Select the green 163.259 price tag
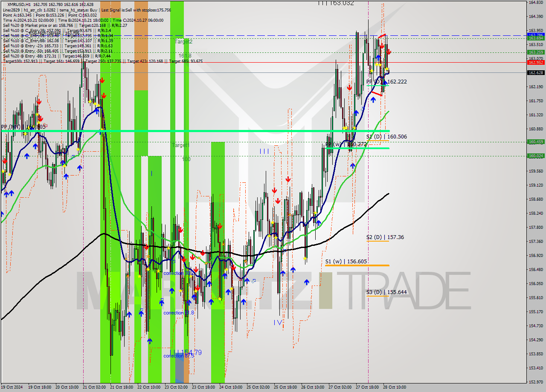The image size is (546, 392). [x=536, y=52]
